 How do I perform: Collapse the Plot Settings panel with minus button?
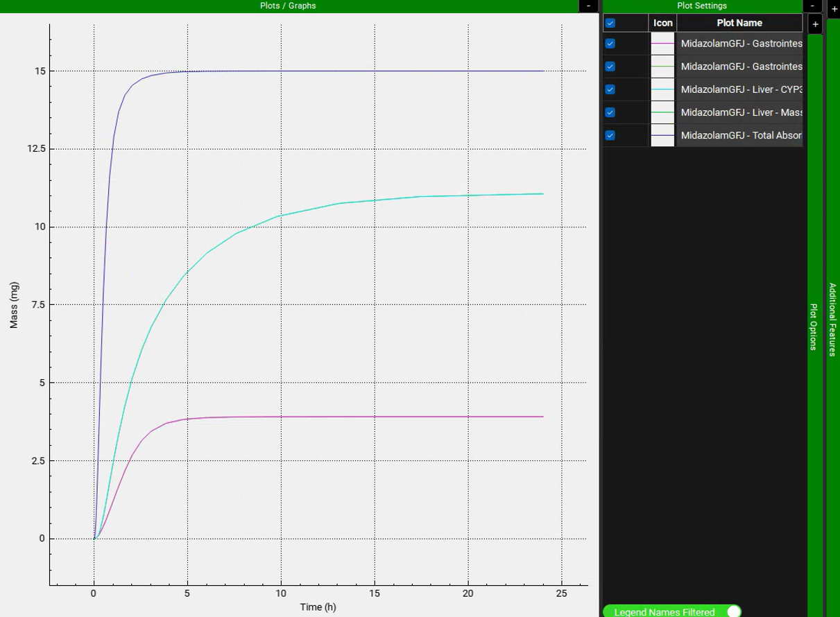(x=813, y=6)
